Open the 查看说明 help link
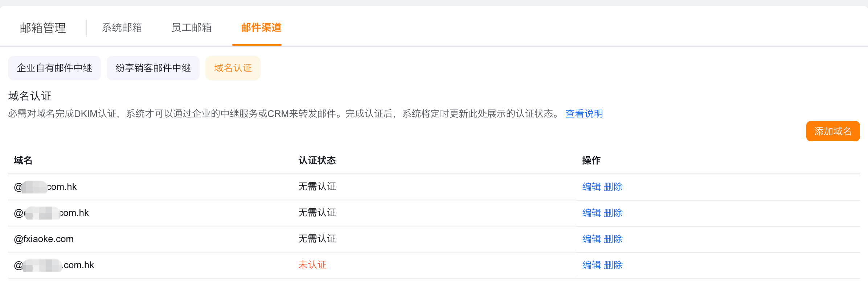Screen dimensions: 868x292 click(x=584, y=114)
